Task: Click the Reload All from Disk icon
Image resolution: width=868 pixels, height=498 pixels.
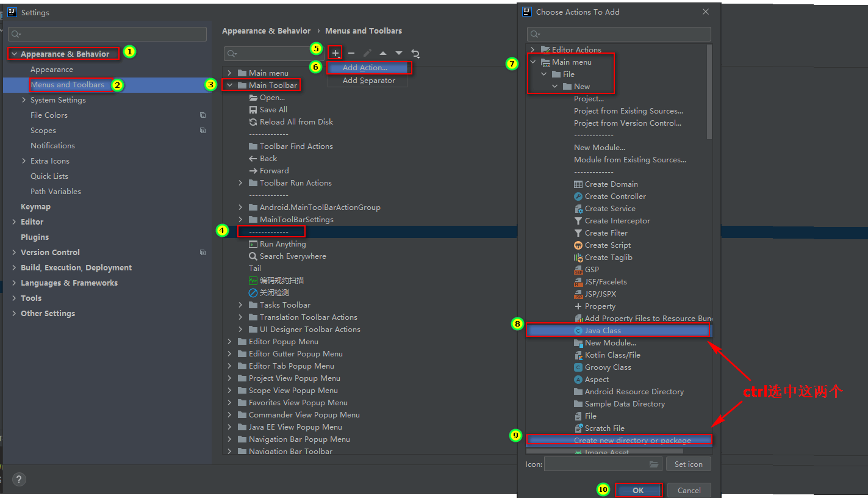Action: (x=253, y=121)
